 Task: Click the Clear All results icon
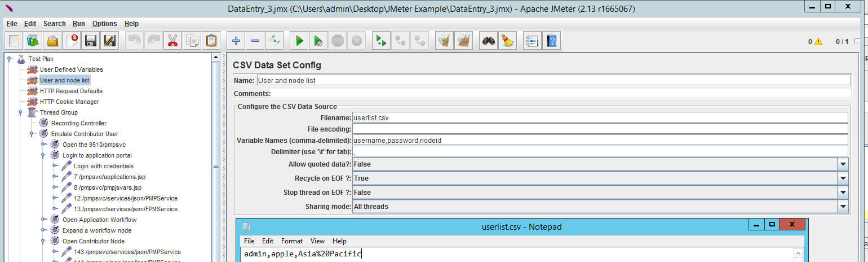click(464, 41)
